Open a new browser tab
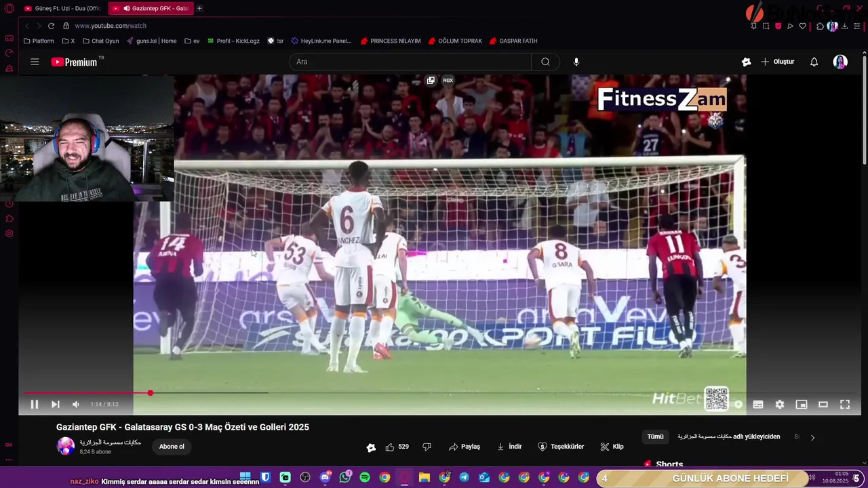 (199, 8)
